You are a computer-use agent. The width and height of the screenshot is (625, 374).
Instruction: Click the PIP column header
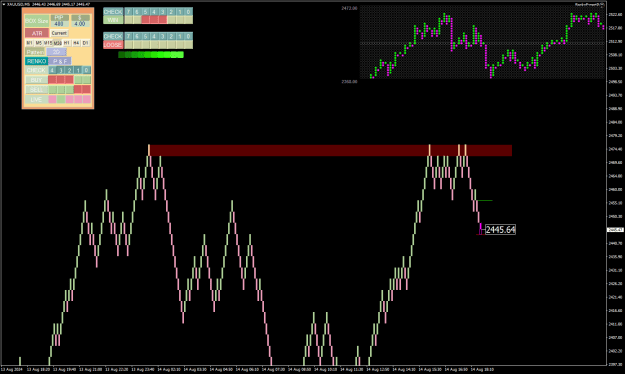point(60,18)
